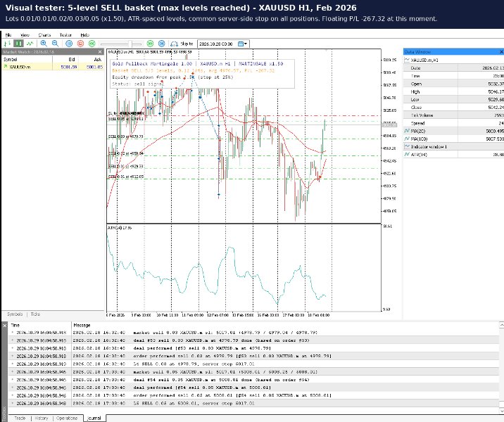Click the Skip to icon

[x=174, y=44]
